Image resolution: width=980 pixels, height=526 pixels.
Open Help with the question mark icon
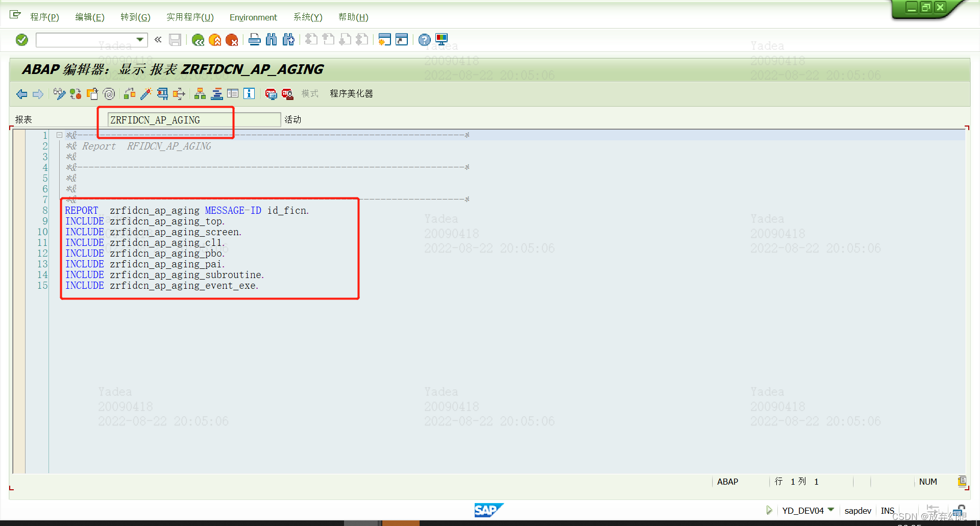(424, 40)
